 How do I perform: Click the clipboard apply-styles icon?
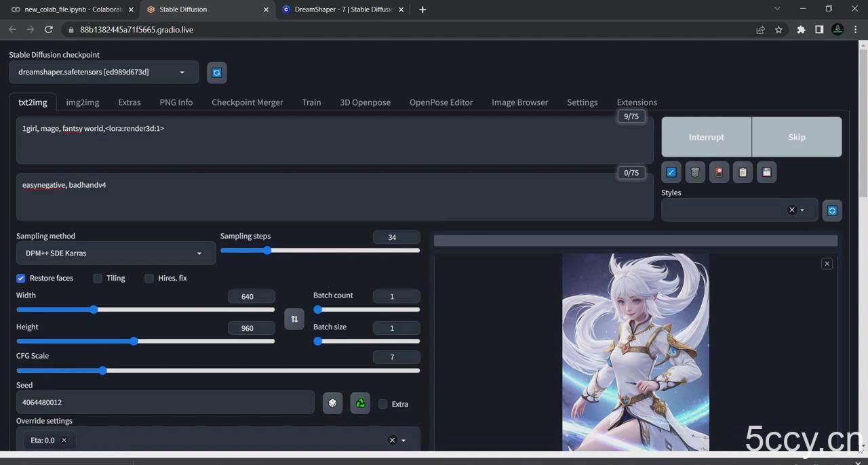tap(743, 172)
